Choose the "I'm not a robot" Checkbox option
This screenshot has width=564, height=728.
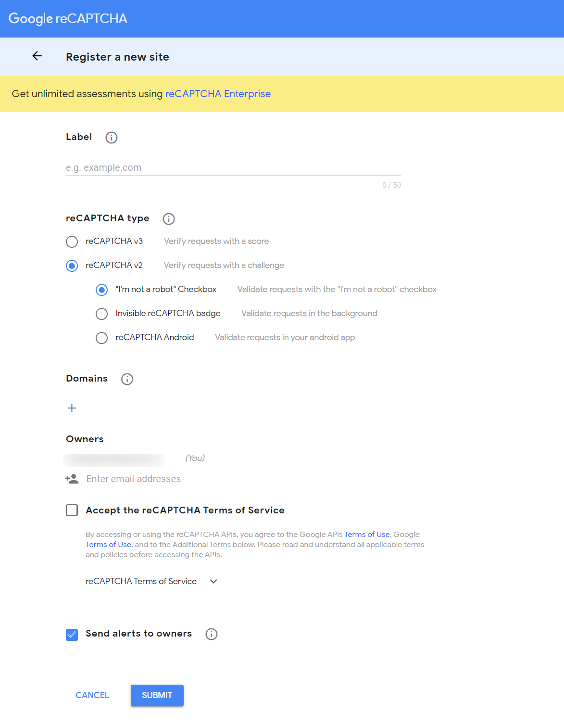click(101, 290)
